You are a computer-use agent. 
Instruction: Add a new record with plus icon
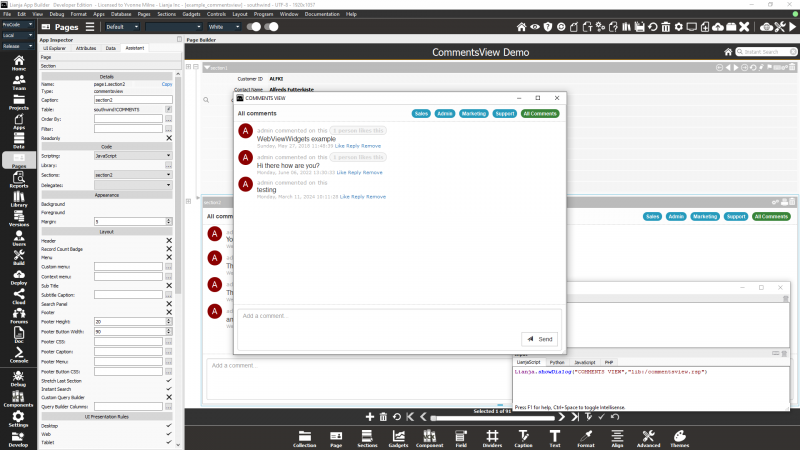click(x=370, y=417)
